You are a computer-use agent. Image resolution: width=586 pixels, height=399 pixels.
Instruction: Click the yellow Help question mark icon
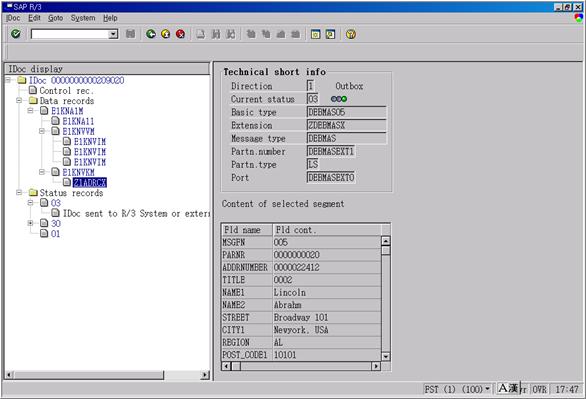tap(351, 34)
